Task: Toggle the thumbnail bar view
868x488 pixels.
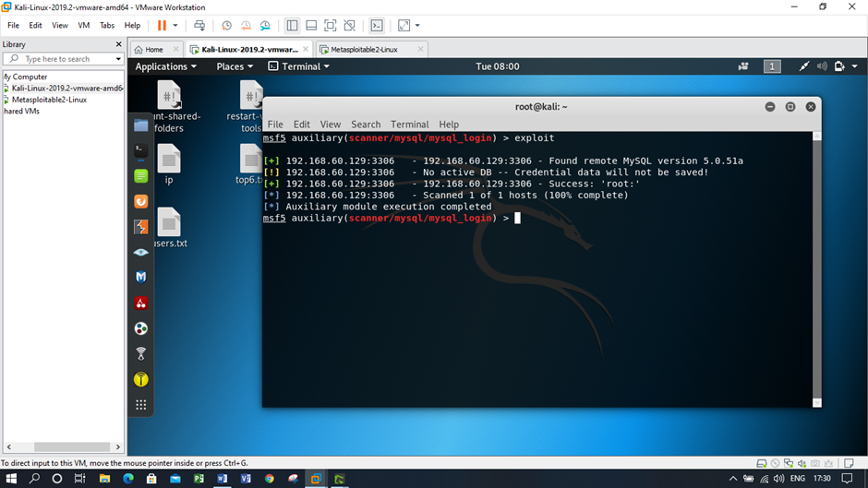Action: [311, 26]
